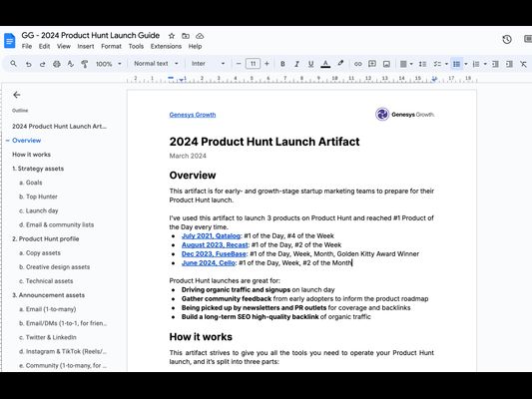Increase the font size

[267, 64]
